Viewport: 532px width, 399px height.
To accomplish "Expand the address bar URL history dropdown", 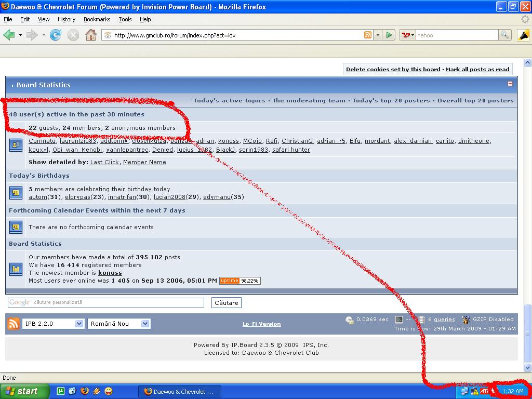I will point(378,35).
